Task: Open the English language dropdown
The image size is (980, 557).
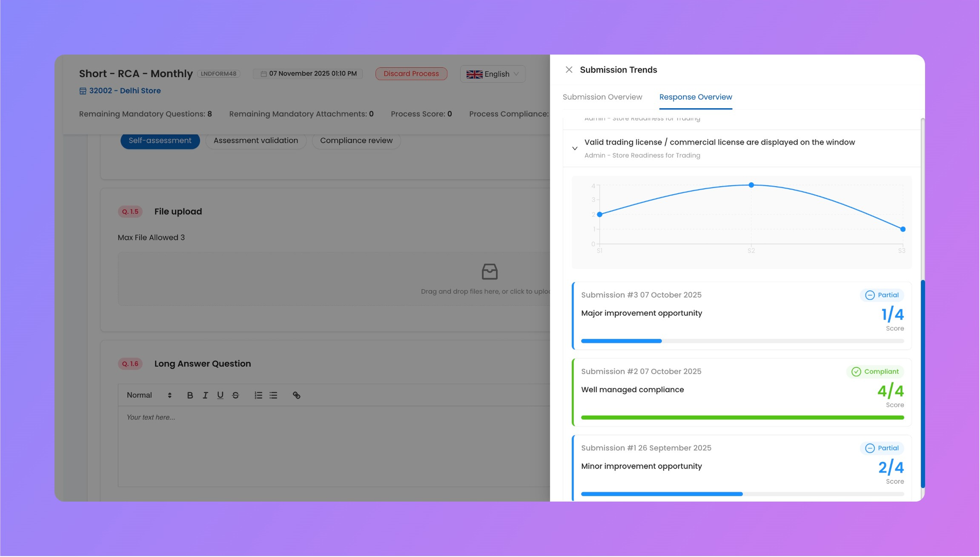Action: tap(492, 74)
